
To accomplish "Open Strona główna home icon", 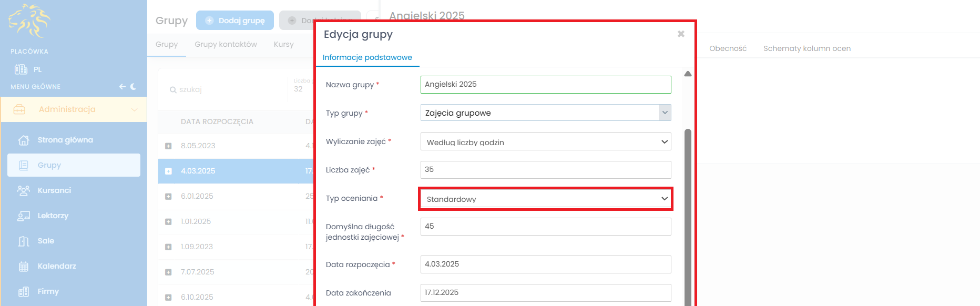I will [x=24, y=140].
